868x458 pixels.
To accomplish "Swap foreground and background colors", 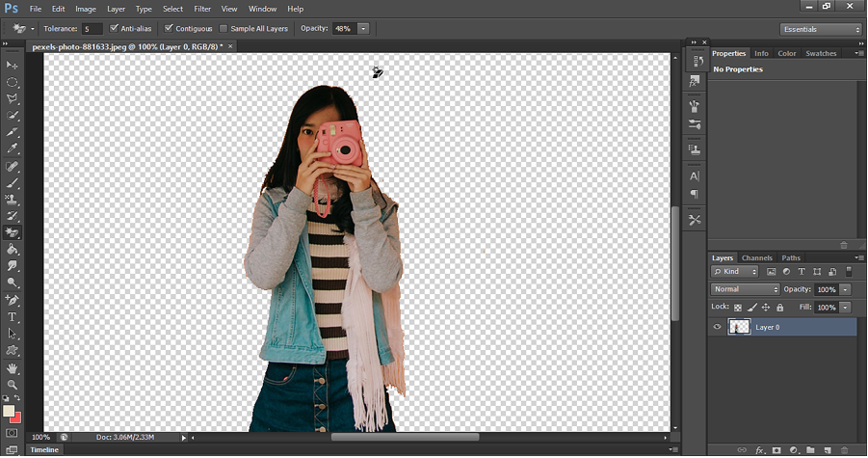I will click(17, 398).
